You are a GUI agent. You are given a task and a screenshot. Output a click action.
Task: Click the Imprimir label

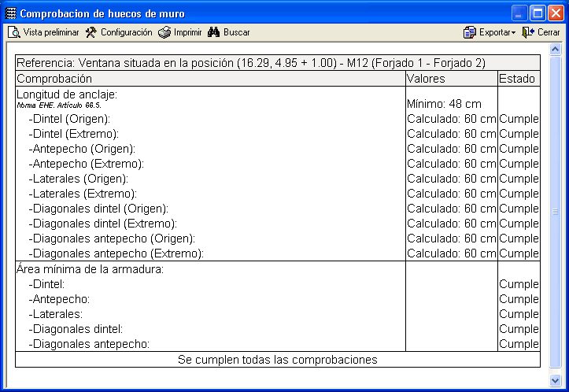click(x=187, y=32)
